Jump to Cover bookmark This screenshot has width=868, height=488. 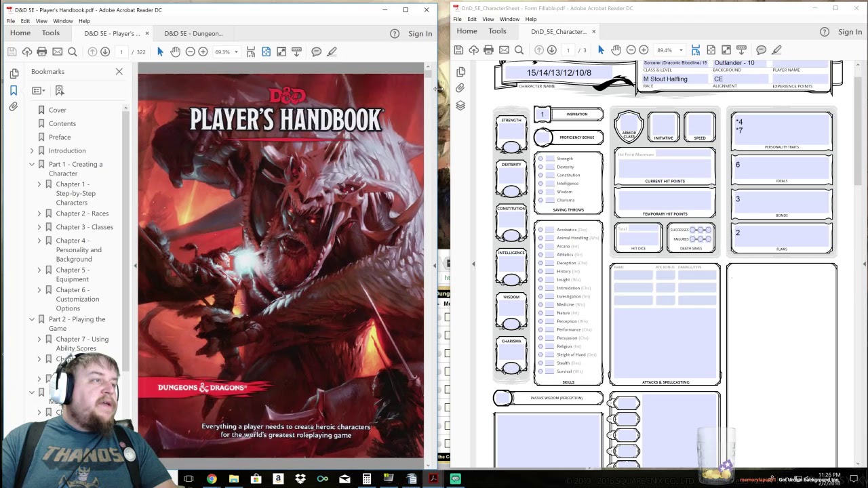coord(58,110)
